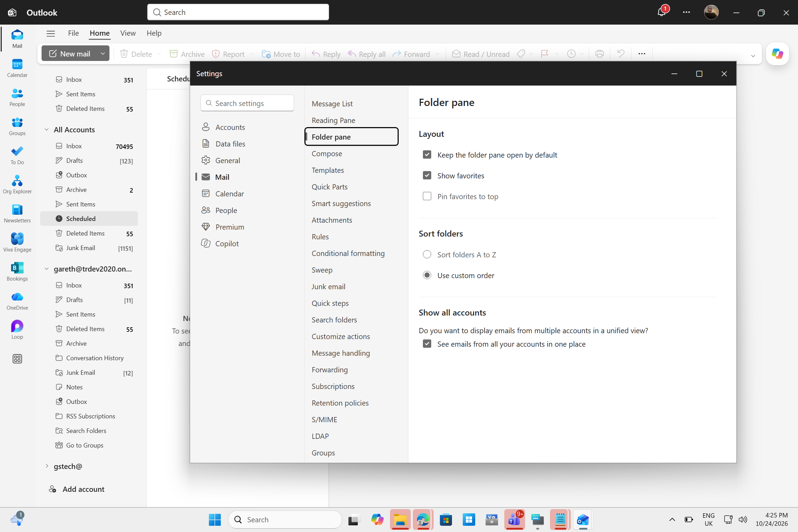Click the Outlook top Search box
This screenshot has height=532, width=798.
click(238, 12)
